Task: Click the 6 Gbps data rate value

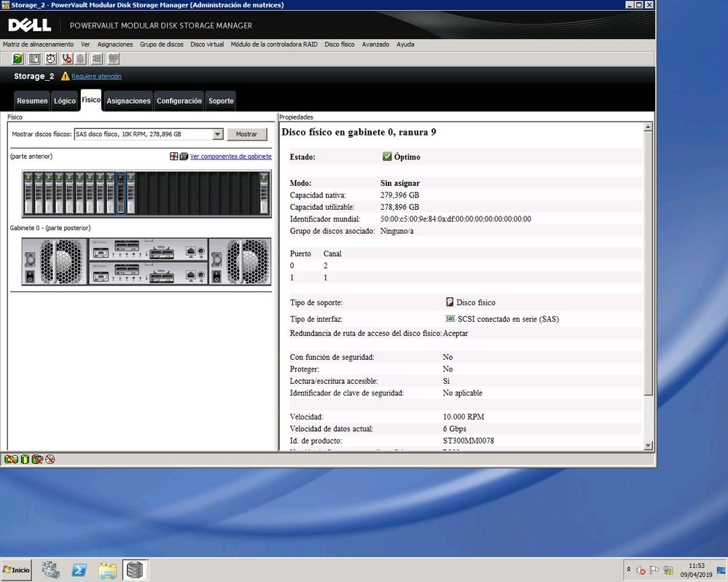Action: tap(455, 429)
